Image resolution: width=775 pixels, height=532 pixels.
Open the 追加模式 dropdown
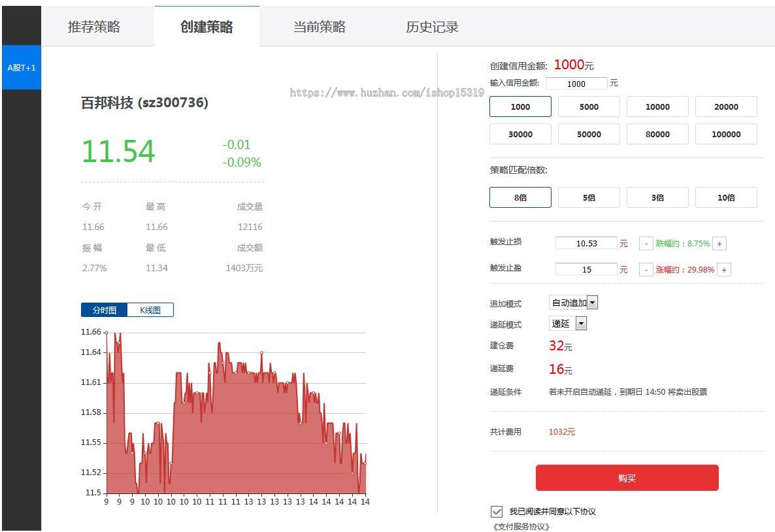click(x=573, y=303)
